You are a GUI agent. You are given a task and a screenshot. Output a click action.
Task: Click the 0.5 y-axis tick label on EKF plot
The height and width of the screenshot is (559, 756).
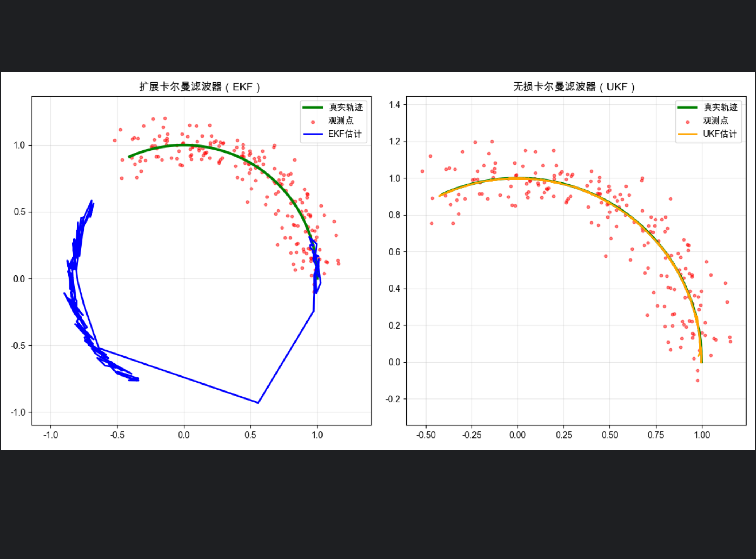[19, 212]
